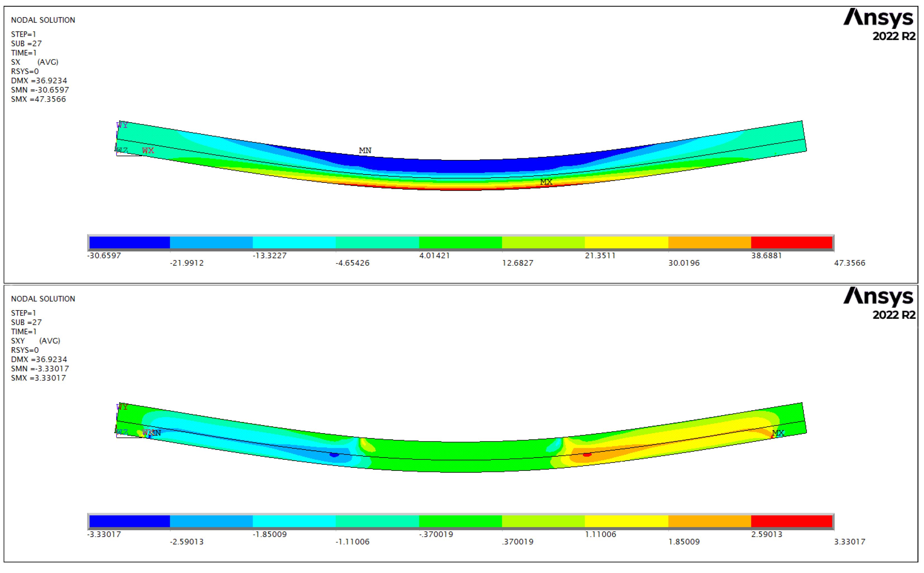Viewport: 924px width, 573px height.
Task: Click the WY axis label in the top plot
Action: 122,125
